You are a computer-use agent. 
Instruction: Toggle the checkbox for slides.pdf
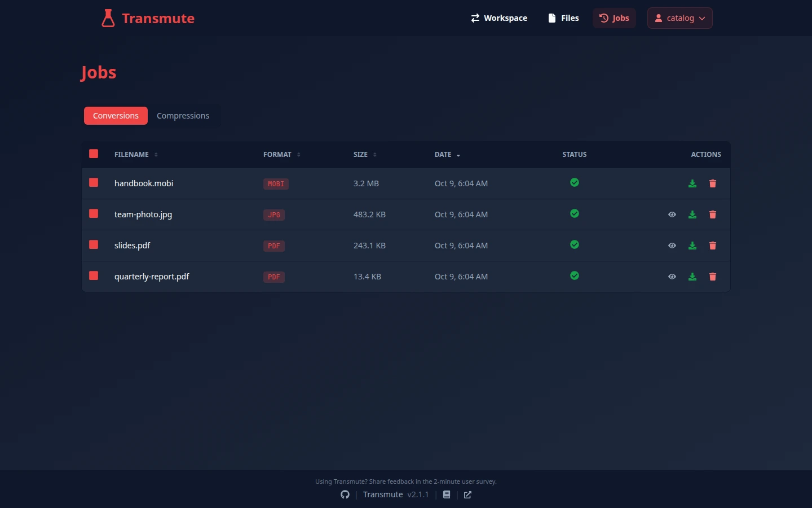(94, 244)
